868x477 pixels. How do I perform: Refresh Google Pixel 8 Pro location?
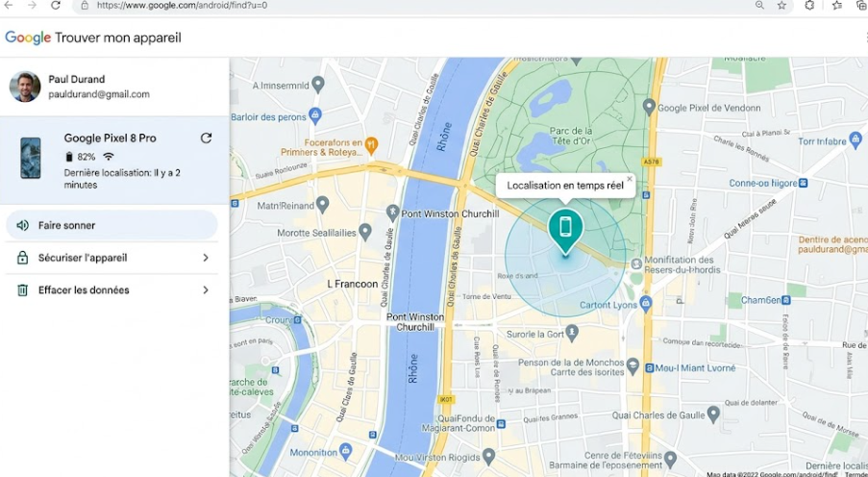(x=206, y=138)
